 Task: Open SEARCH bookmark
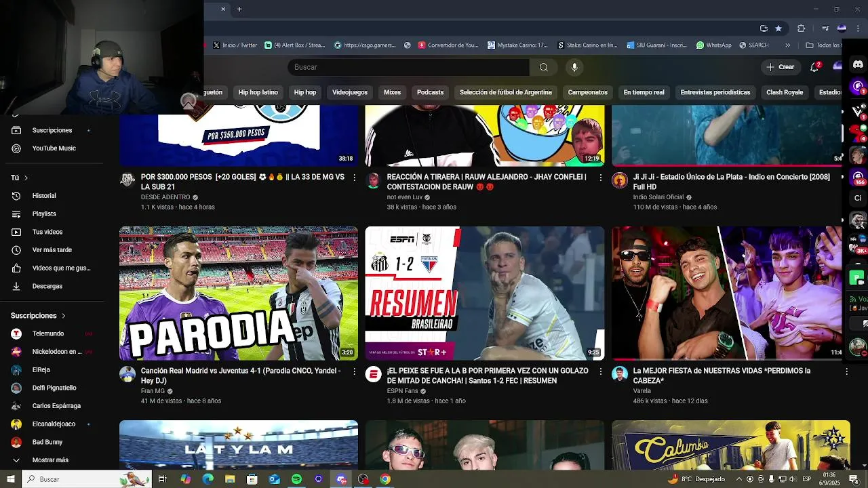tap(753, 45)
